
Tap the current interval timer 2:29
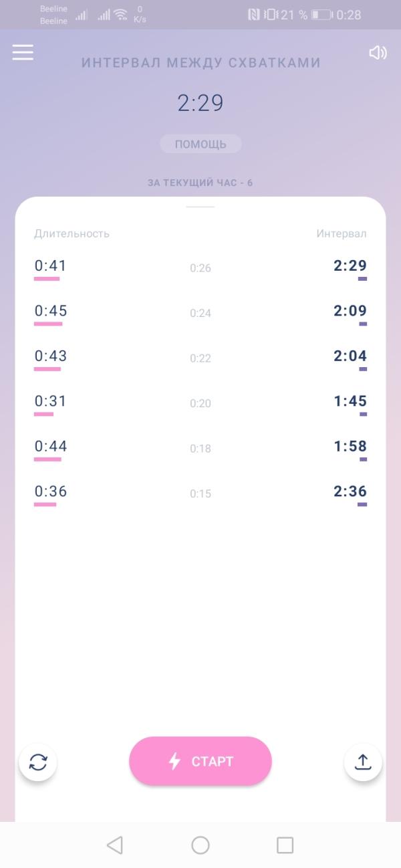tap(200, 103)
